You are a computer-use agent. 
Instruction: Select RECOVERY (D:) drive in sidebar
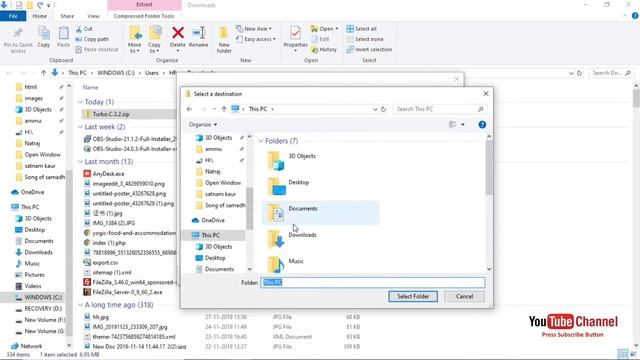pos(38,309)
